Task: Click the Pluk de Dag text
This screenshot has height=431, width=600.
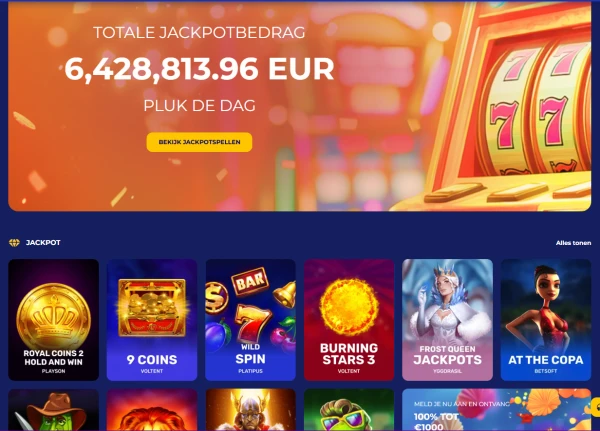Action: point(199,106)
